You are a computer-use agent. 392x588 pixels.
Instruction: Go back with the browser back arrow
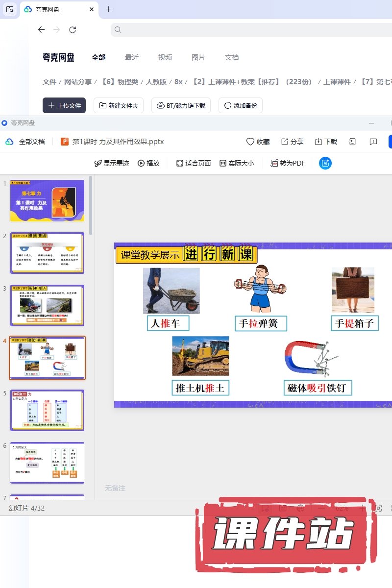pos(41,30)
